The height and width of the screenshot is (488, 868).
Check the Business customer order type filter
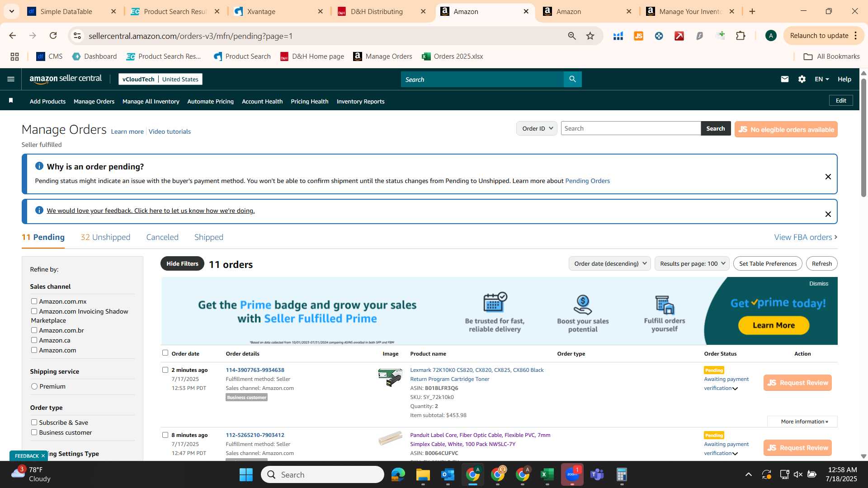click(x=34, y=432)
